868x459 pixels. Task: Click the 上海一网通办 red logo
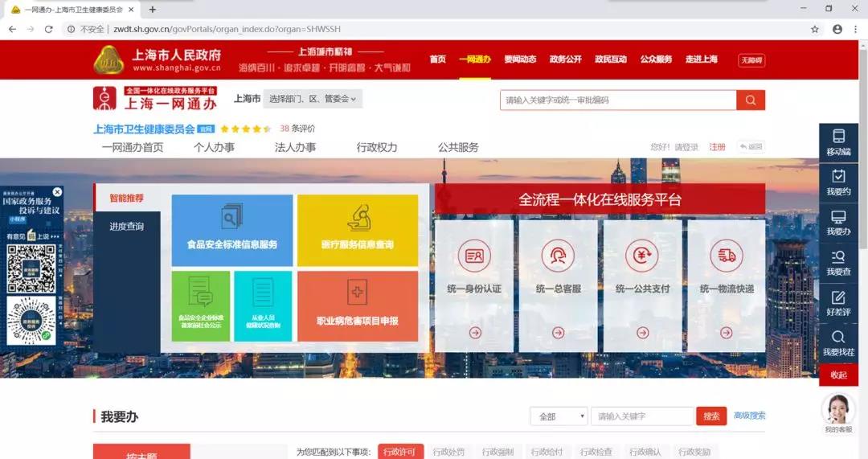tap(155, 99)
